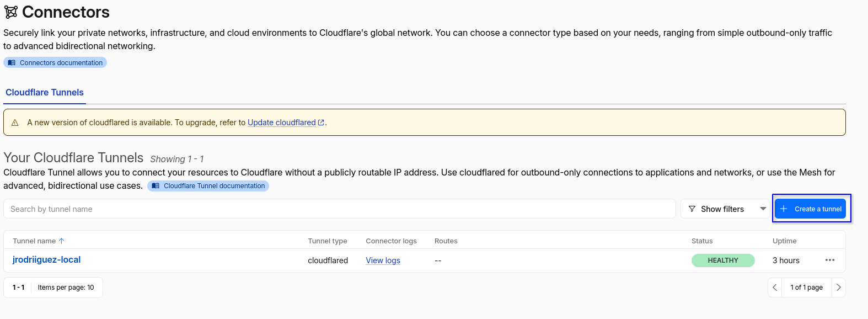The image size is (868, 319).
Task: Open the Connectors documentation badge
Action: coord(55,63)
